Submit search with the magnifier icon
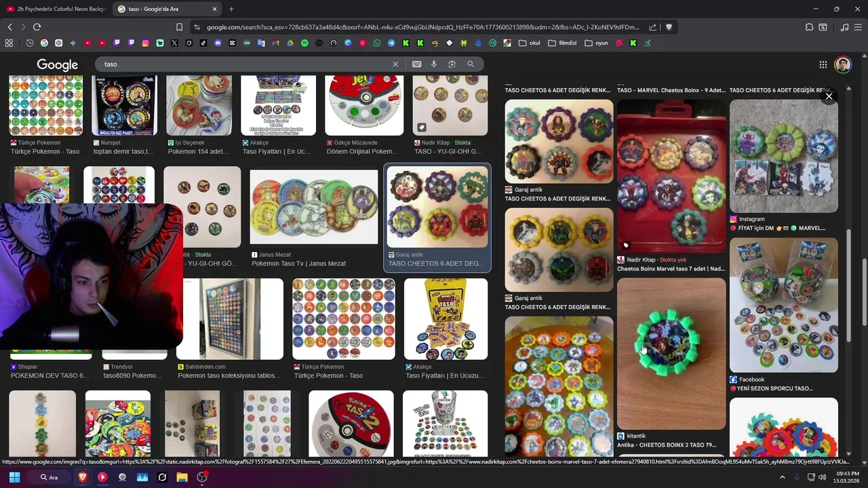Screen dimensions: 868x488 [471, 64]
